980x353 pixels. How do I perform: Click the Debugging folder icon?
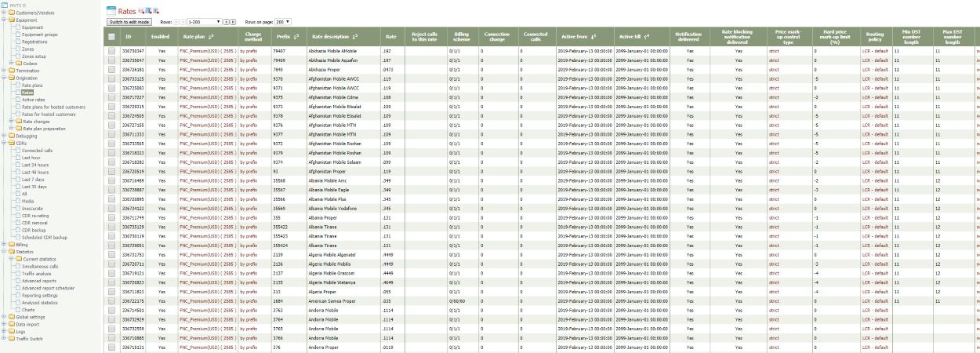(12, 136)
